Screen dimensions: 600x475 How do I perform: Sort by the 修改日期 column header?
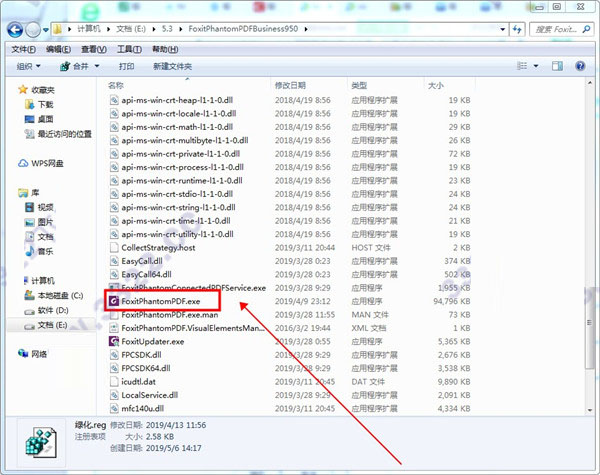(290, 85)
